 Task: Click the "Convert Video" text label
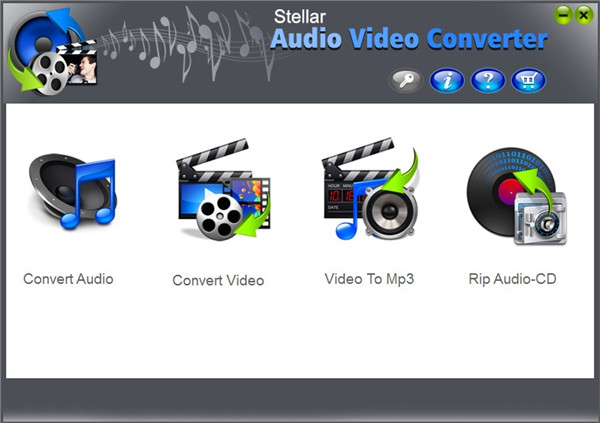218,280
